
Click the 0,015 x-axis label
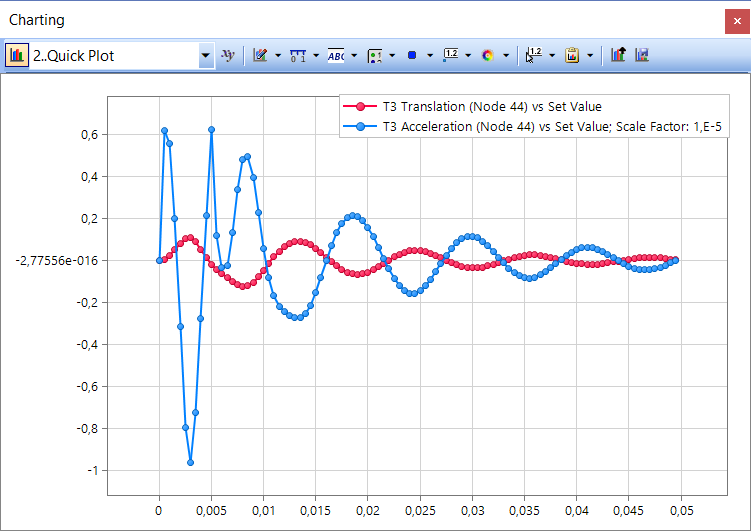click(x=315, y=511)
